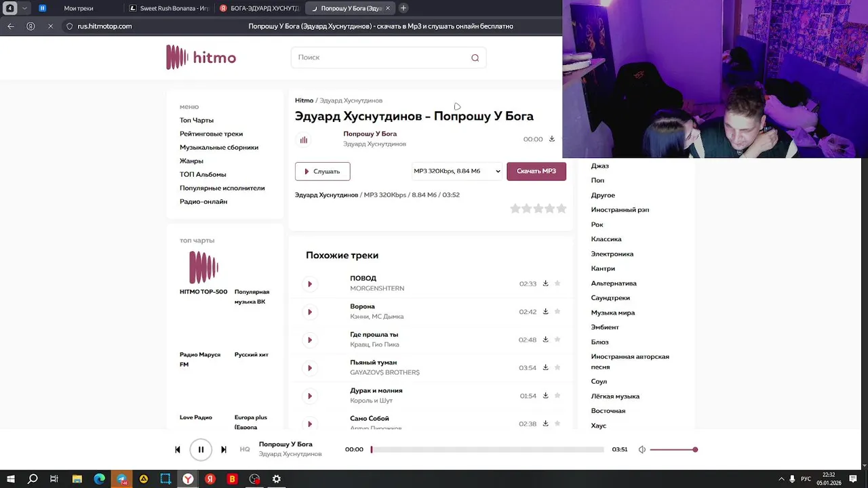868x488 pixels.
Task: Skip to the previous track in the player
Action: pos(178,449)
